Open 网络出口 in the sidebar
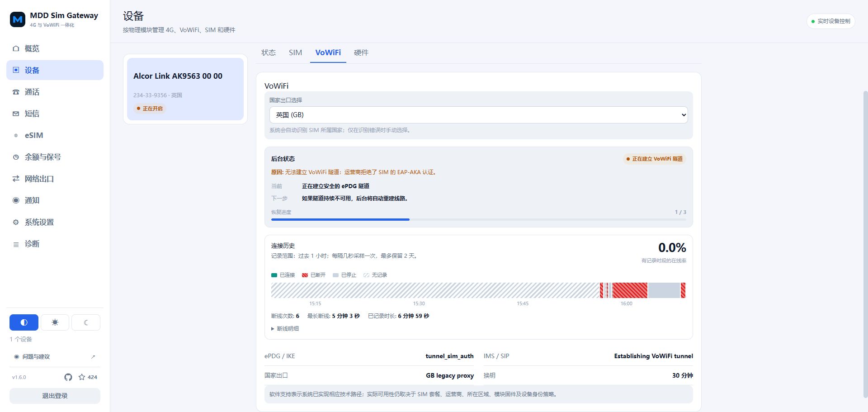The height and width of the screenshot is (412, 868). click(55, 179)
